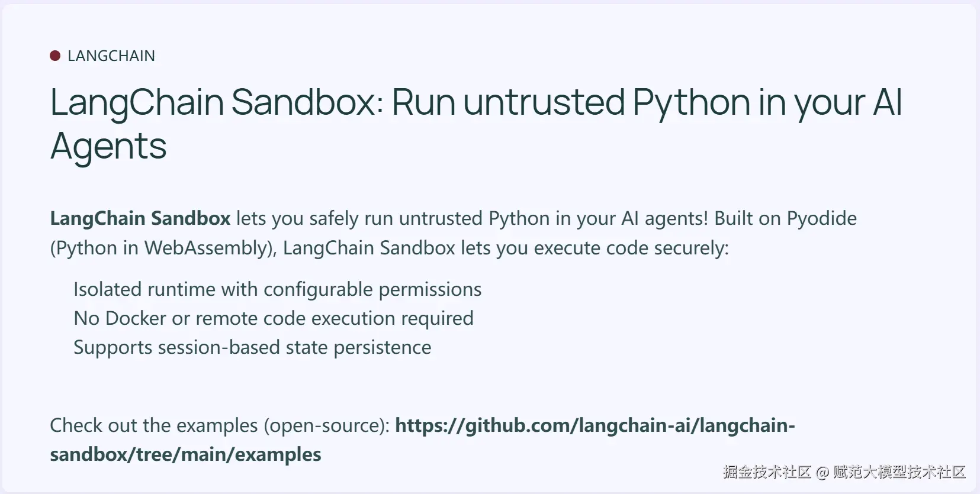Click "Supports session-based state persistence" bullet
The height and width of the screenshot is (494, 980).
click(252, 347)
